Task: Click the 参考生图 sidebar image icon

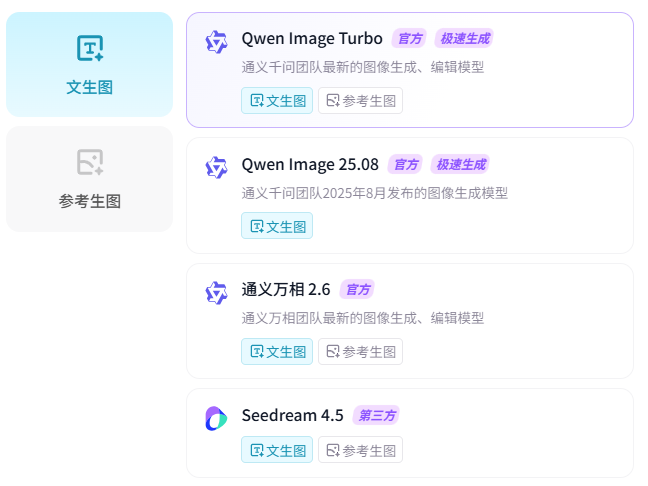Action: [x=90, y=162]
